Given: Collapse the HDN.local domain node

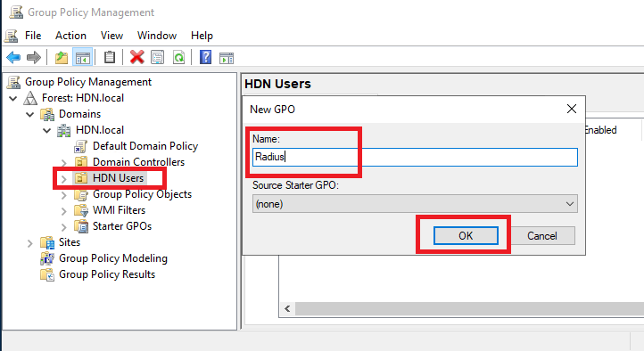Looking at the screenshot, I should click(x=46, y=131).
